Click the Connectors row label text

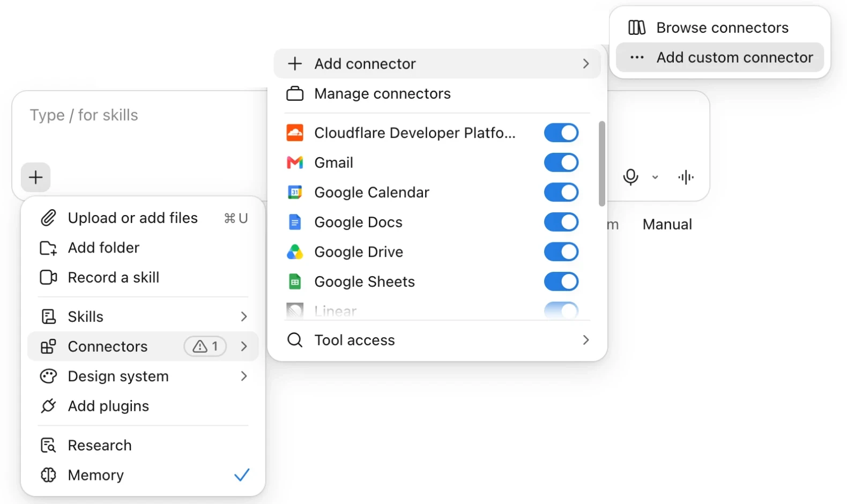pyautogui.click(x=108, y=346)
